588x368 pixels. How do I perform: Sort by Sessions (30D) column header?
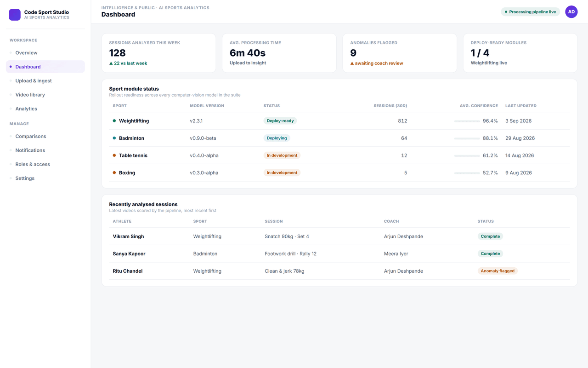click(x=390, y=106)
